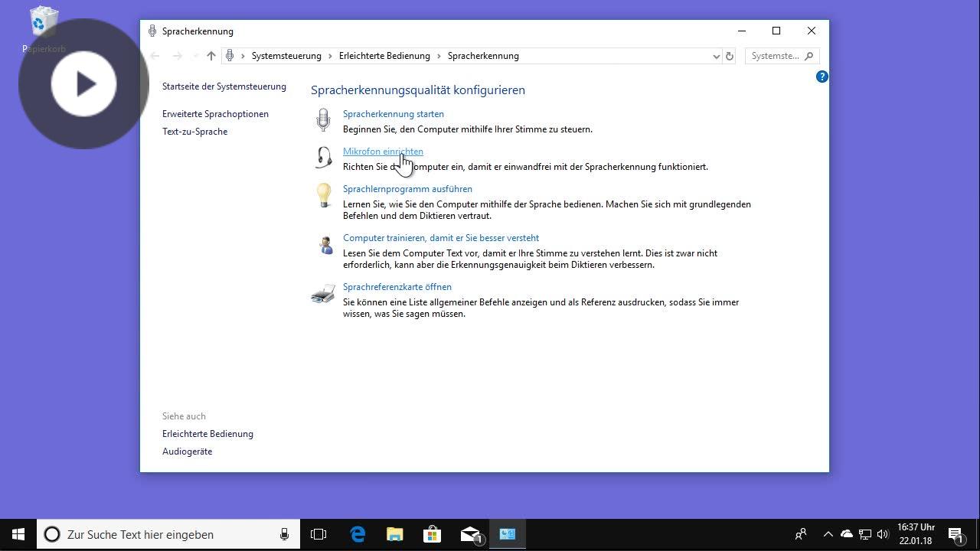Click the taskbar search microphone icon
The height and width of the screenshot is (551, 980).
(284, 534)
